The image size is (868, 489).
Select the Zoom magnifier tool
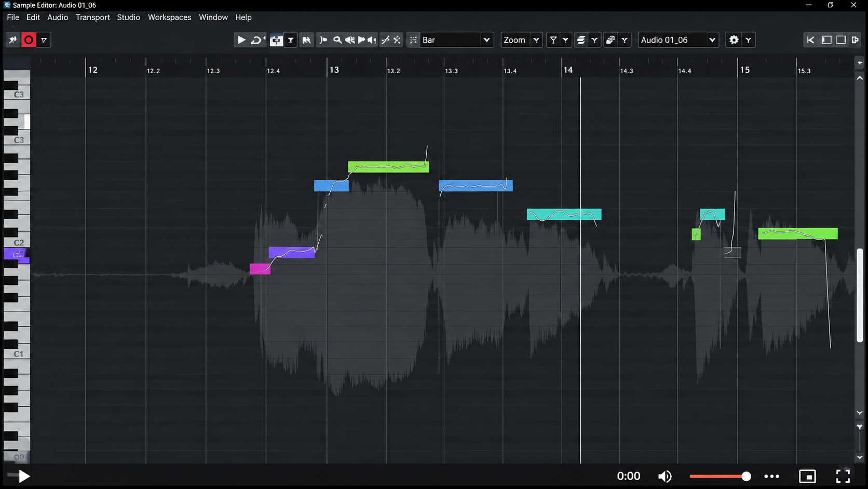click(337, 40)
